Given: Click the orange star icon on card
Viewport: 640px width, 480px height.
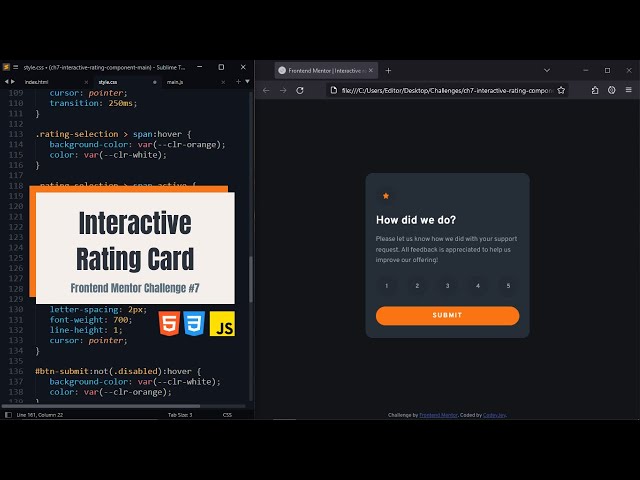Looking at the screenshot, I should 386,196.
